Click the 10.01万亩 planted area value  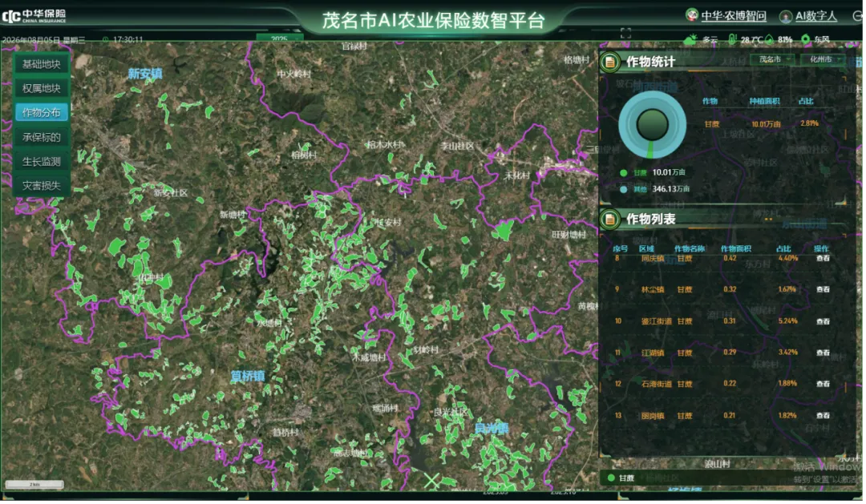(x=766, y=124)
